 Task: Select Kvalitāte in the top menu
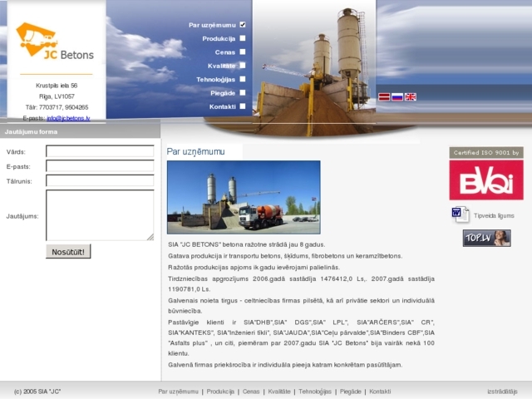click(220, 65)
